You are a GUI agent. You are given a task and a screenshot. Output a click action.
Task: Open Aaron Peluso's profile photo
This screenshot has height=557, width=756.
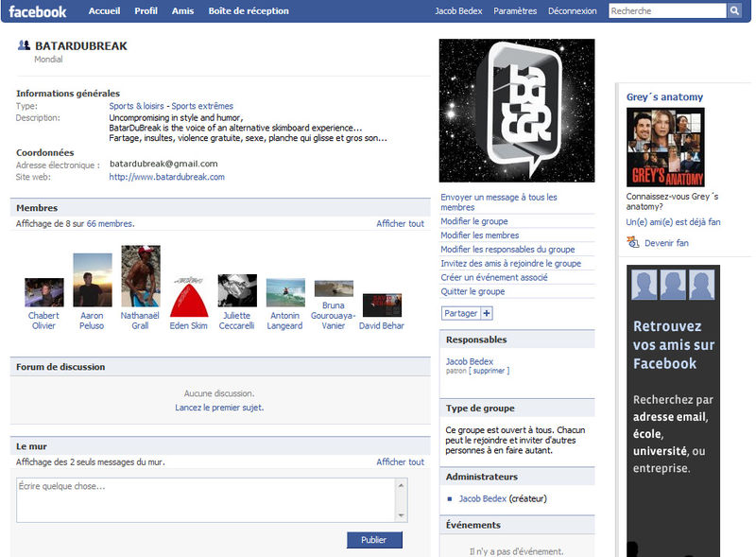[x=93, y=280]
